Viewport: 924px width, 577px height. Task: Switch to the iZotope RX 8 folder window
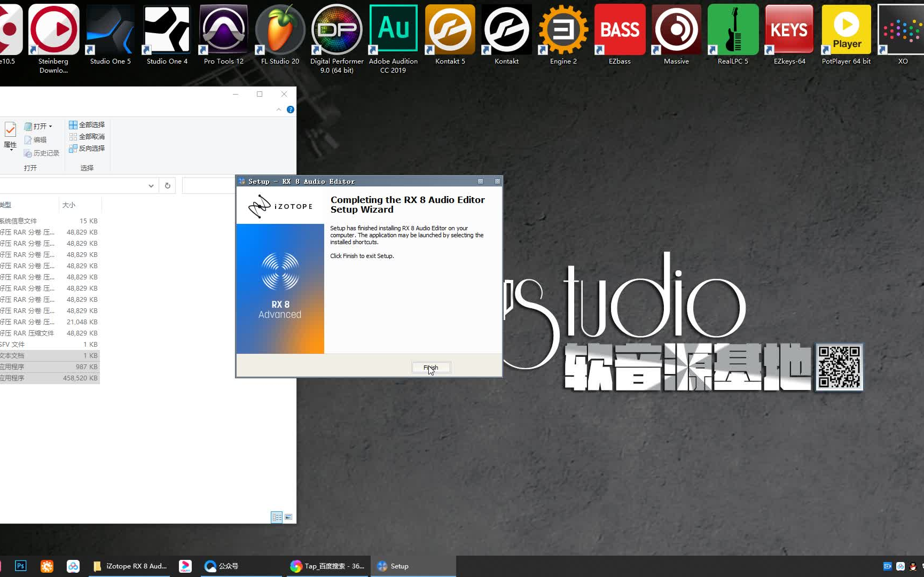click(129, 566)
